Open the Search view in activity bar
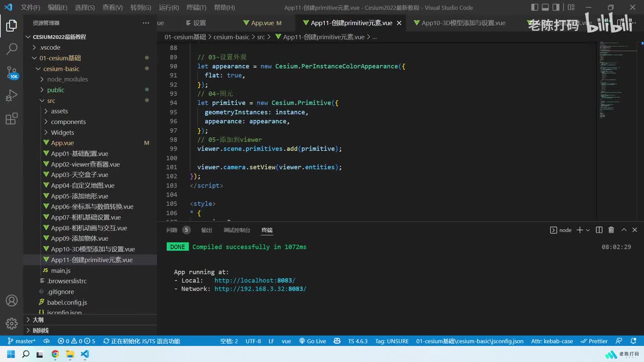Image resolution: width=644 pixels, height=362 pixels. [x=12, y=49]
